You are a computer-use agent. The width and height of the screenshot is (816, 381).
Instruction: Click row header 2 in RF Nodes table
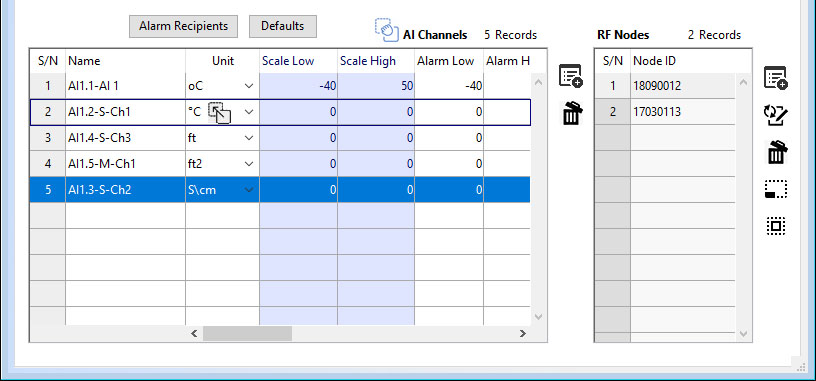pyautogui.click(x=613, y=112)
